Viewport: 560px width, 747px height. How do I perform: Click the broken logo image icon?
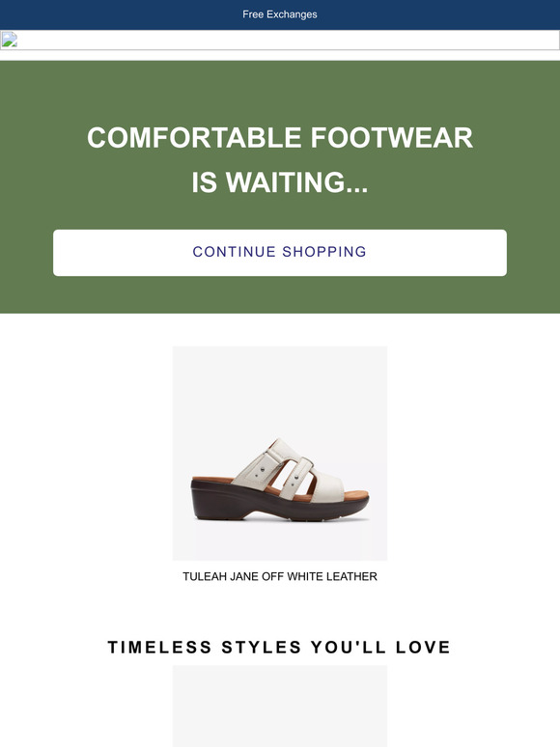pos(9,40)
